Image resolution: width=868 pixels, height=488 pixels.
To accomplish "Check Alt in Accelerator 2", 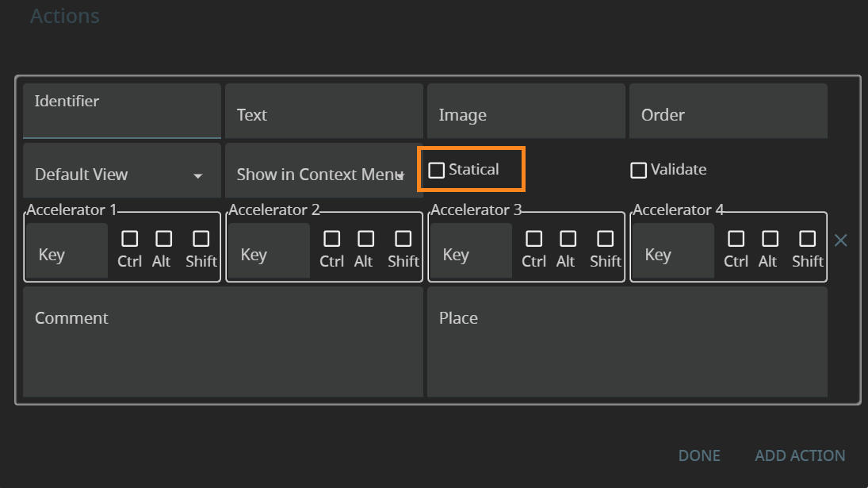I will 365,239.
